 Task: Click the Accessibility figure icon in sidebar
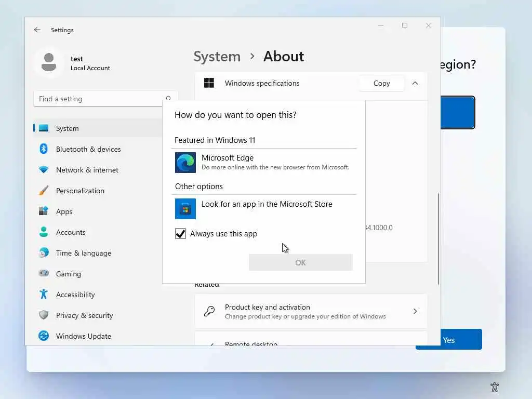pos(44,294)
